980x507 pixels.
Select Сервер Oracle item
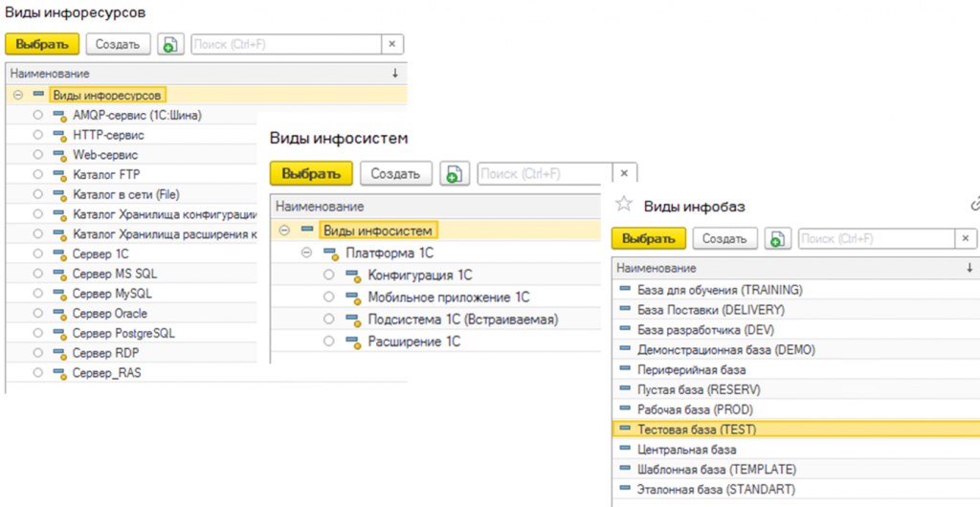click(x=110, y=314)
